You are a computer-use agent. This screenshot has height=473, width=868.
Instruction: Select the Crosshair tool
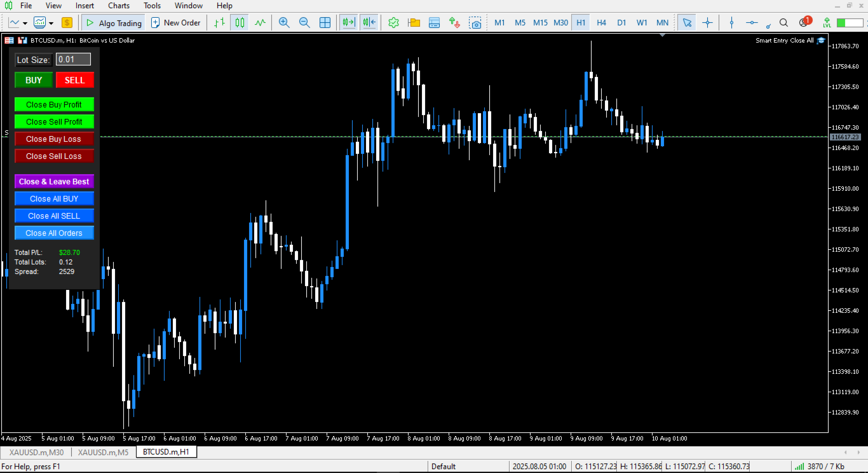click(x=707, y=22)
